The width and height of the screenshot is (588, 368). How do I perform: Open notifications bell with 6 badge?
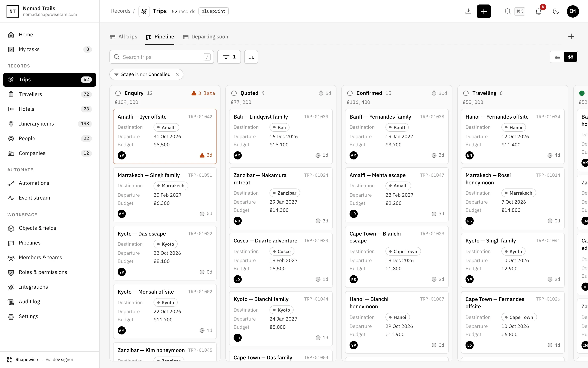point(538,11)
